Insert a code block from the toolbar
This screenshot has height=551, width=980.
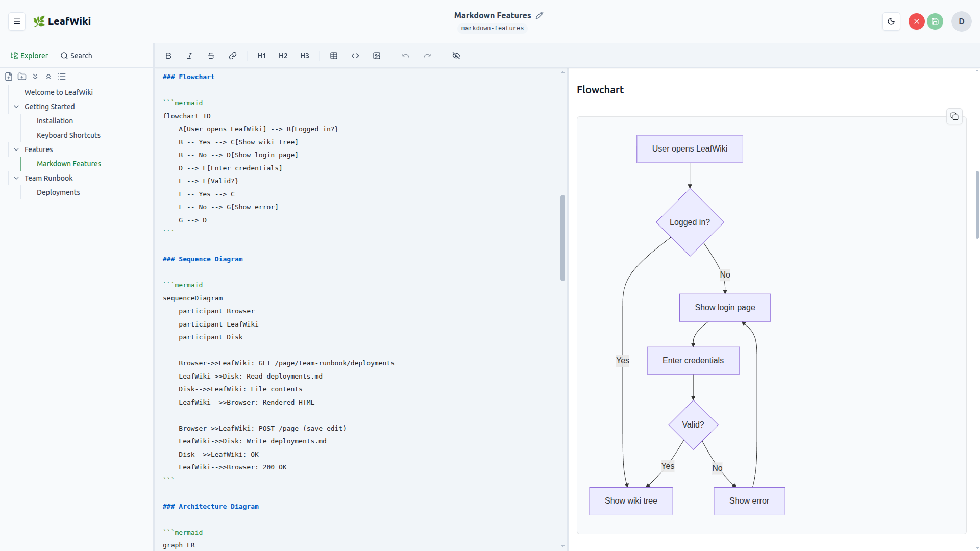click(x=355, y=56)
